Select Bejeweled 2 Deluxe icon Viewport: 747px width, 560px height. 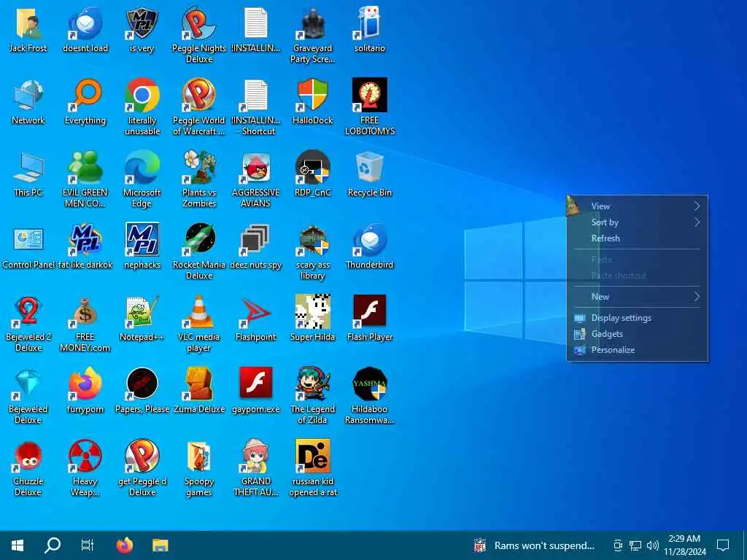coord(28,312)
